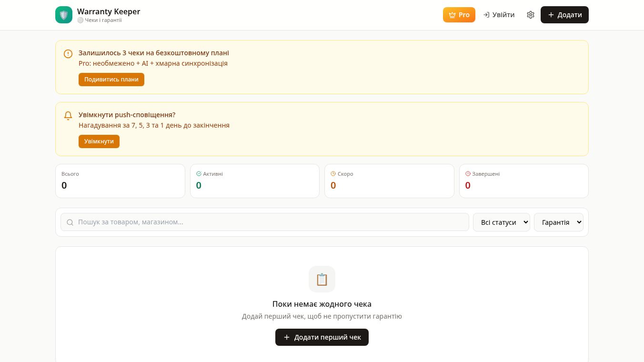
Task: Click the magnifier icon in search bar
Action: pyautogui.click(x=70, y=222)
